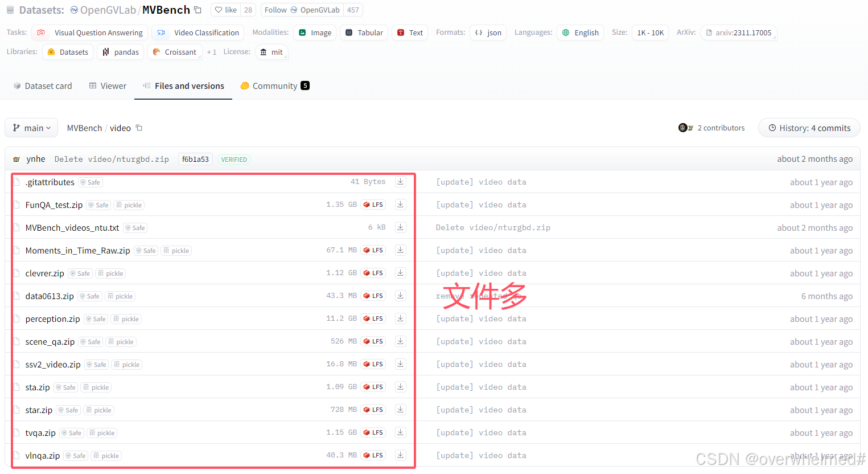The image size is (868, 474).
Task: Click the pickle badge on clevrer.zip
Action: click(x=110, y=273)
